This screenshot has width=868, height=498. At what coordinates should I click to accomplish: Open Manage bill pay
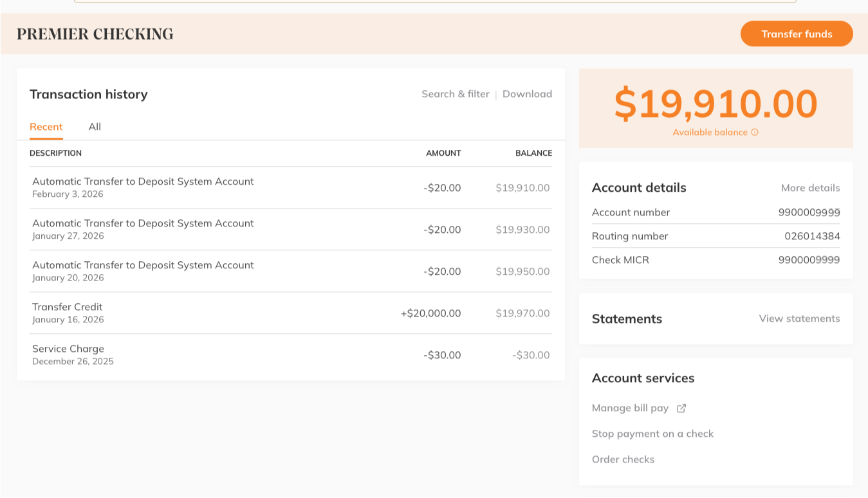pyautogui.click(x=630, y=408)
